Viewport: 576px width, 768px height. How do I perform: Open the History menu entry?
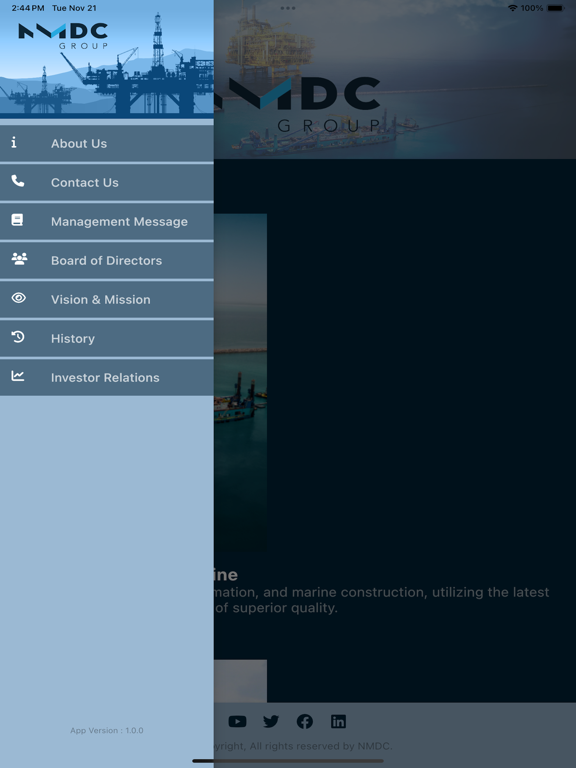(107, 338)
